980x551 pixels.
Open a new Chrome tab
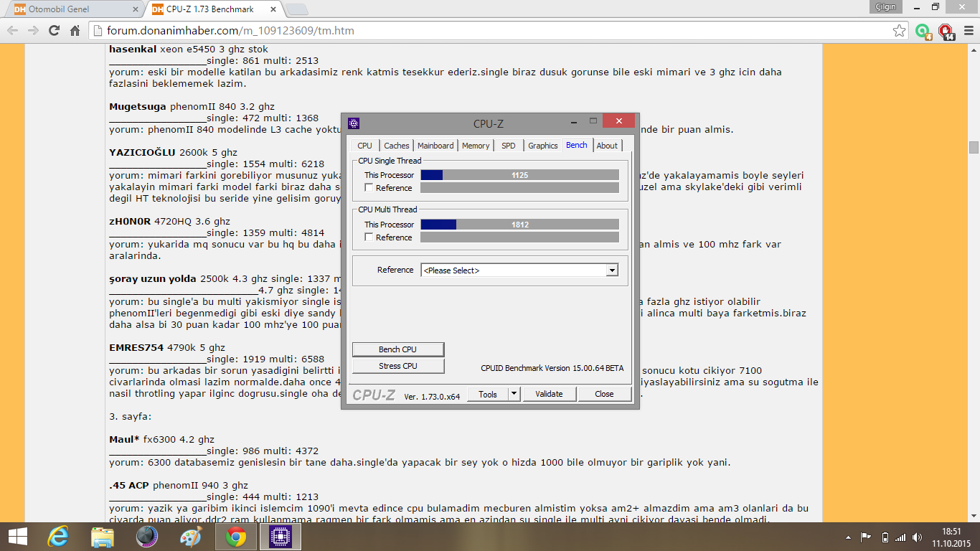point(297,9)
